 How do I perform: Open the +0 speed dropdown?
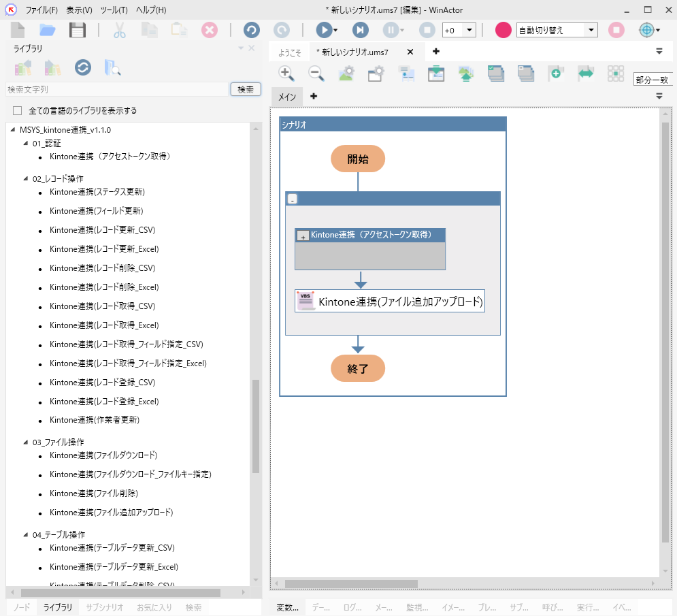(469, 30)
